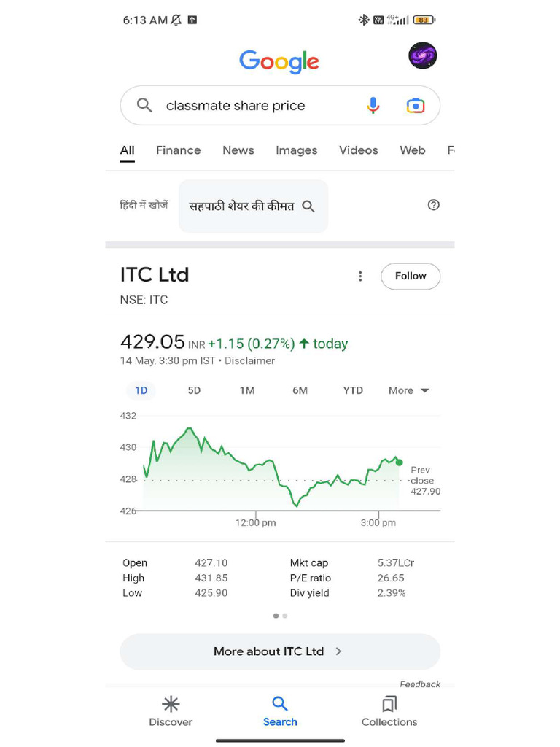560x747 pixels.
Task: Open the Disclaimer link
Action: click(x=250, y=361)
